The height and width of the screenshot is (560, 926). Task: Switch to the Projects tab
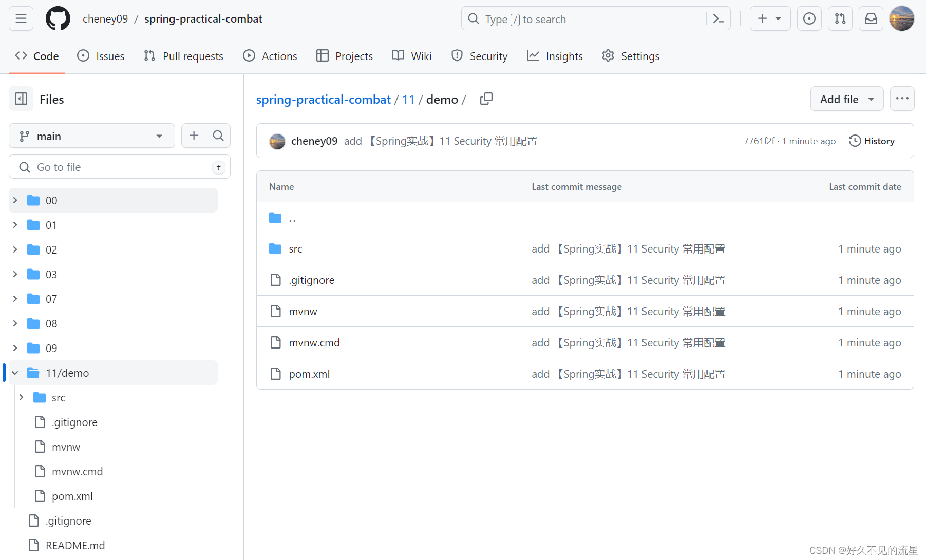[x=345, y=56]
